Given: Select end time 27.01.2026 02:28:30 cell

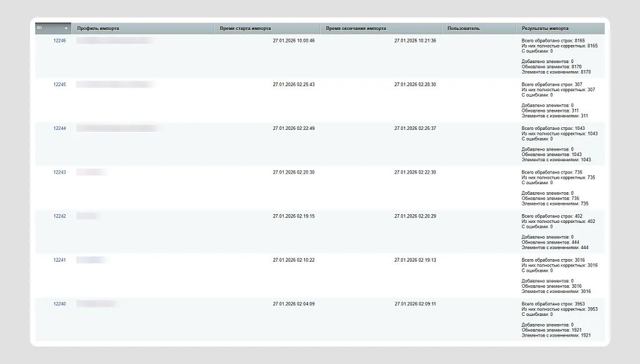Looking at the screenshot, I should point(414,84).
